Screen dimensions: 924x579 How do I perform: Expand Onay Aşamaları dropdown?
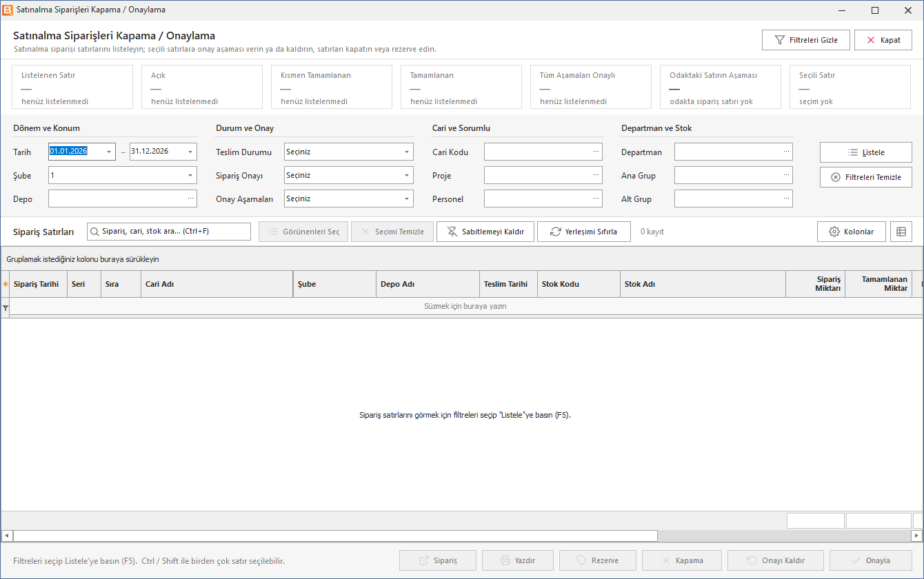[x=407, y=199]
